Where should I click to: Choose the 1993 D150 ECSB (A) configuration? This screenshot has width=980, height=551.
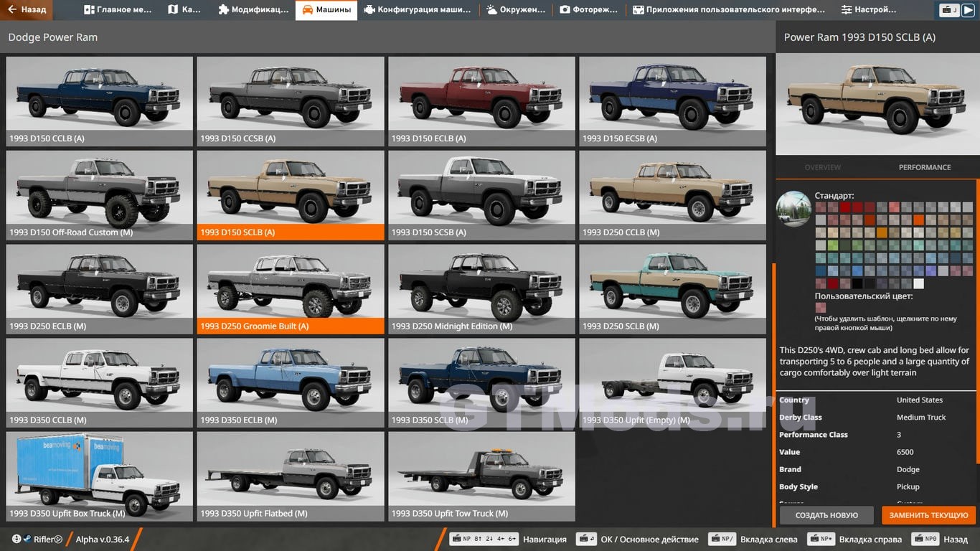[673, 101]
